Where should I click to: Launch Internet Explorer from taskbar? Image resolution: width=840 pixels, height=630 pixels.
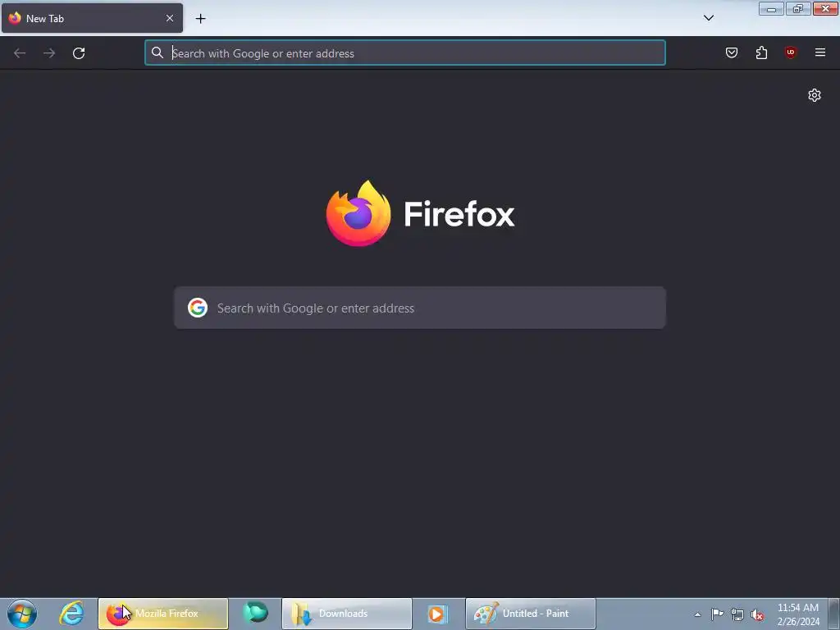(71, 614)
